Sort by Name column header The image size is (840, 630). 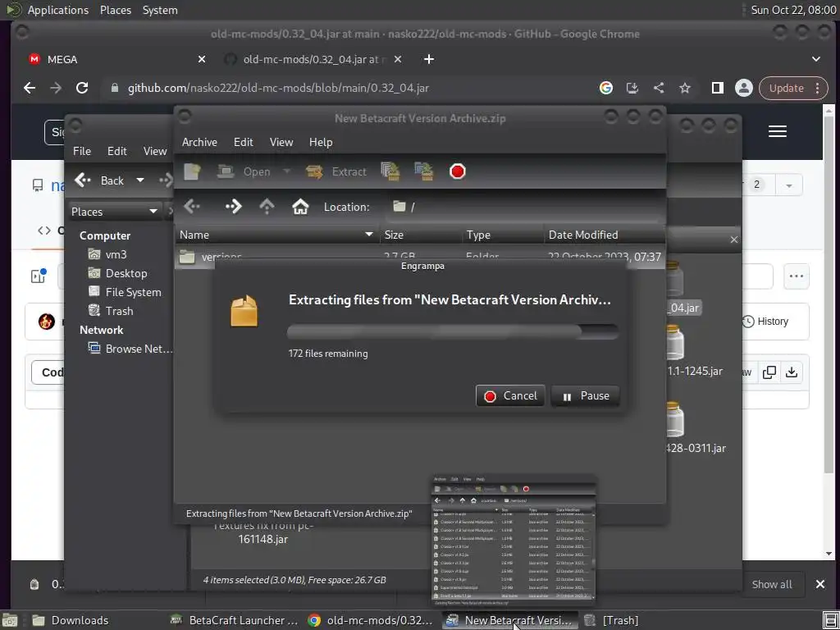(x=277, y=235)
